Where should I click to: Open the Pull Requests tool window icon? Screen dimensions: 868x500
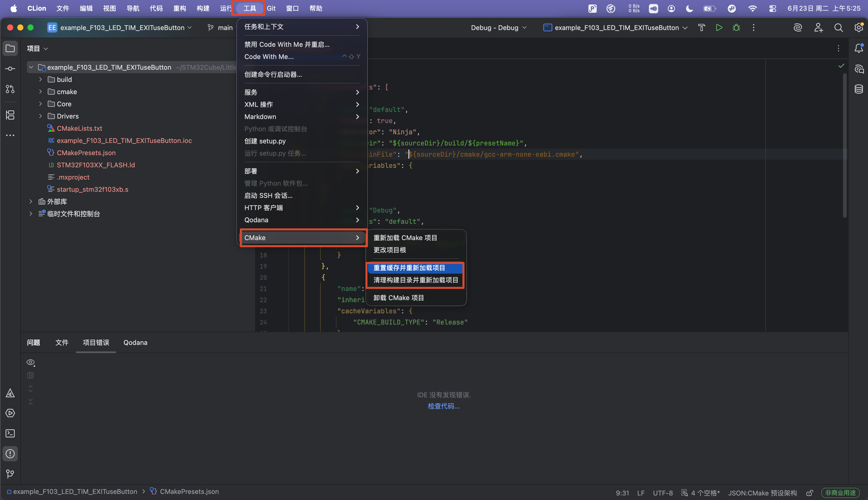[10, 89]
